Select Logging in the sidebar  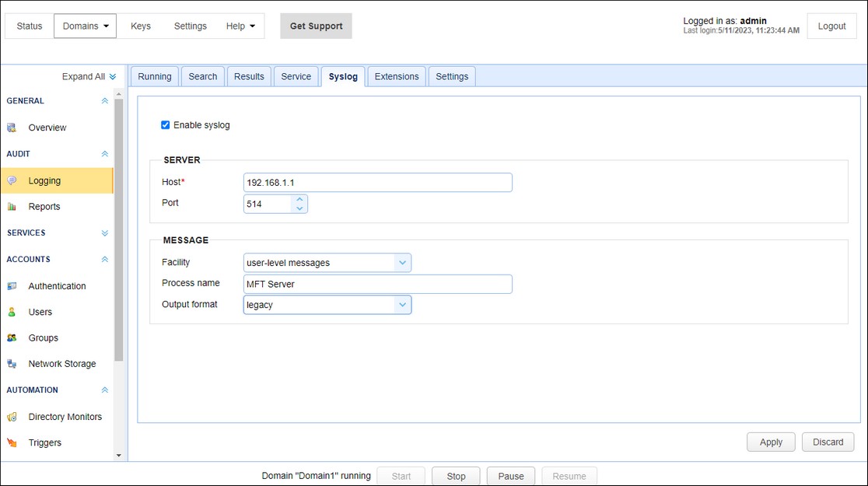pyautogui.click(x=57, y=180)
